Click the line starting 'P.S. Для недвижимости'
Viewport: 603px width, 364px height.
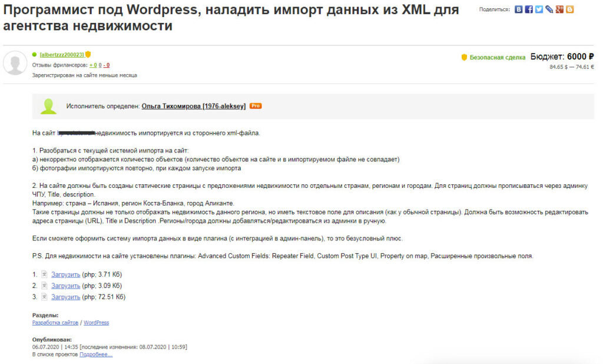283,256
